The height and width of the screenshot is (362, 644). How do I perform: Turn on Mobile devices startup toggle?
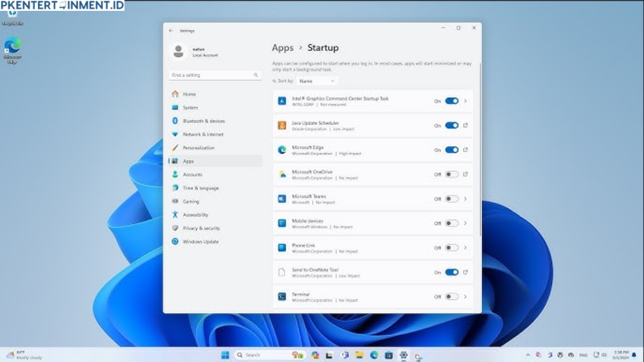point(452,223)
